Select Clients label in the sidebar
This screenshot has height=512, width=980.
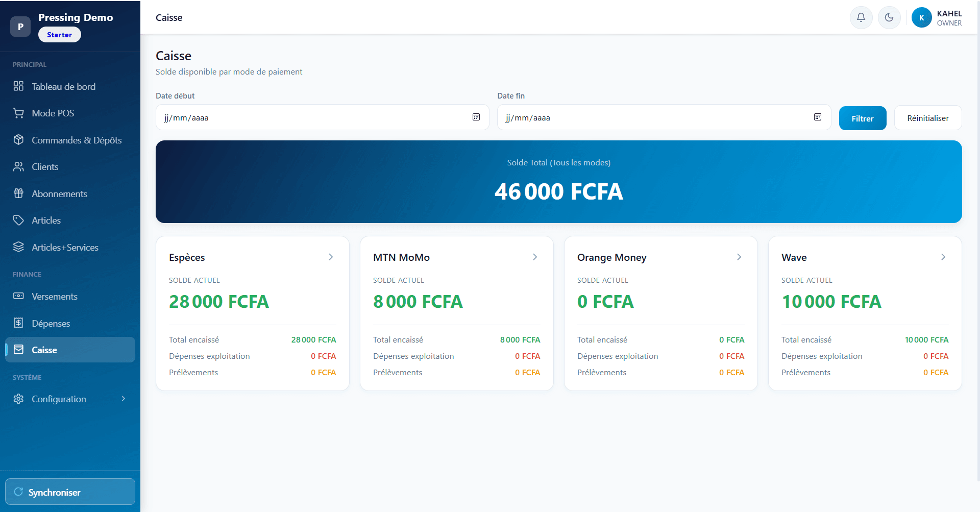point(45,166)
